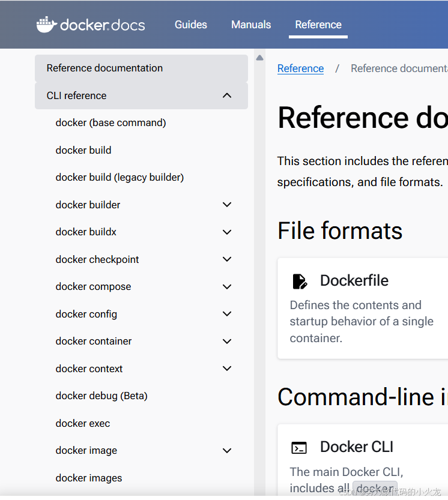Viewport: 448px width, 500px height.
Task: Collapse the CLI reference section chevron
Action: click(x=227, y=95)
